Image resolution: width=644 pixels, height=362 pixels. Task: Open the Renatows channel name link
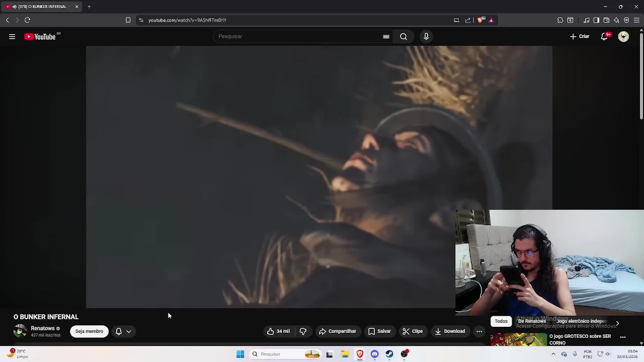point(43,328)
